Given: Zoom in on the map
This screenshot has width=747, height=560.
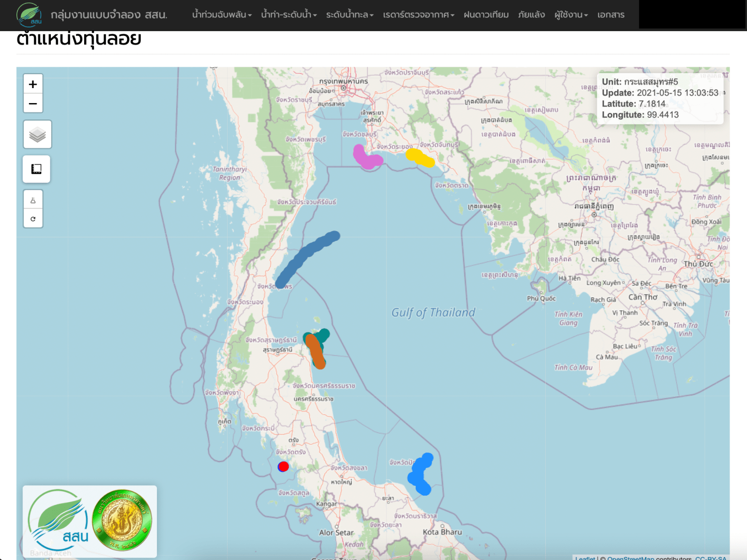Looking at the screenshot, I should coord(33,84).
